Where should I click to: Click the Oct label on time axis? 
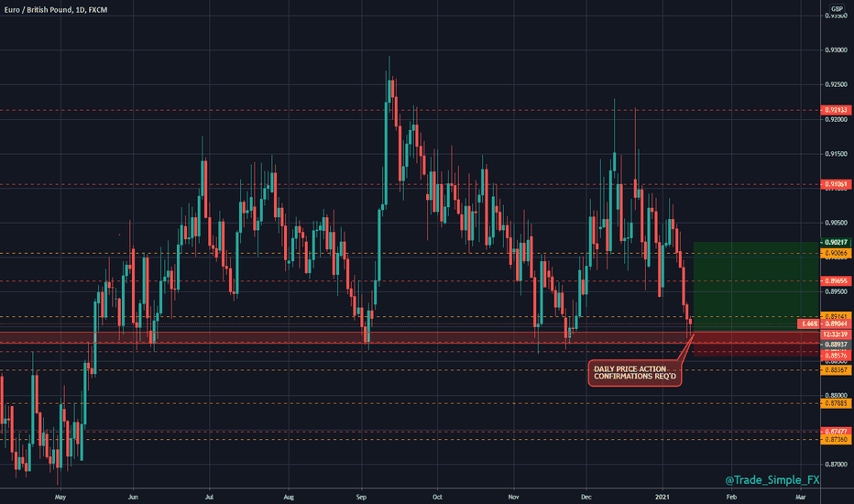[437, 497]
